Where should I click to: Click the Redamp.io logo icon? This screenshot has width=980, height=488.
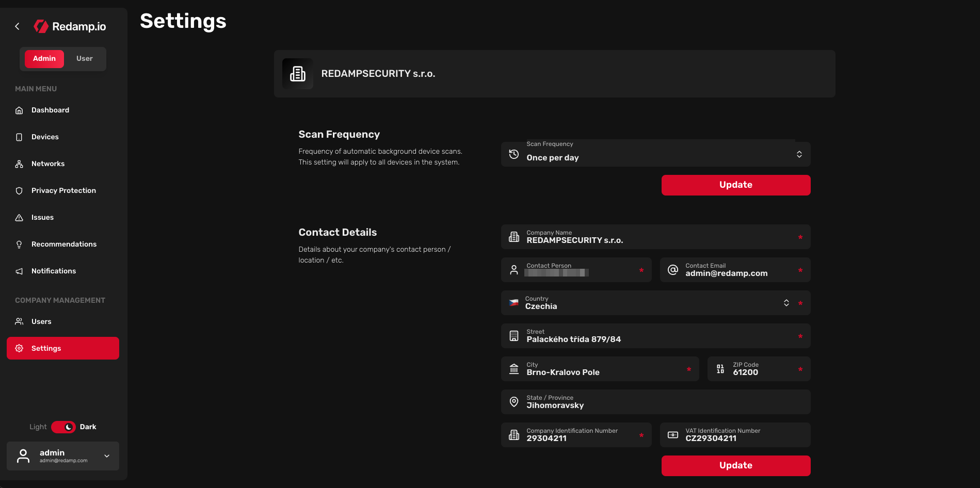[41, 26]
